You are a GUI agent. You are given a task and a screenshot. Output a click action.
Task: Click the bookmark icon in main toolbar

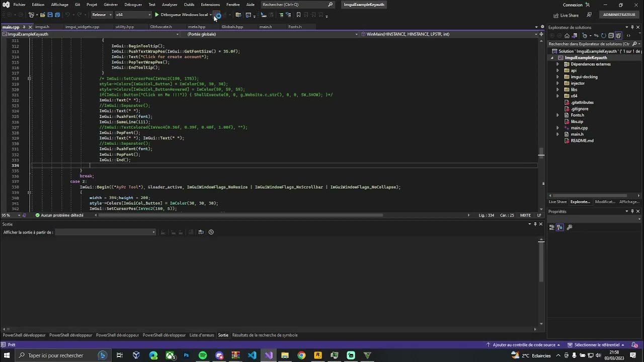pyautogui.click(x=298, y=15)
